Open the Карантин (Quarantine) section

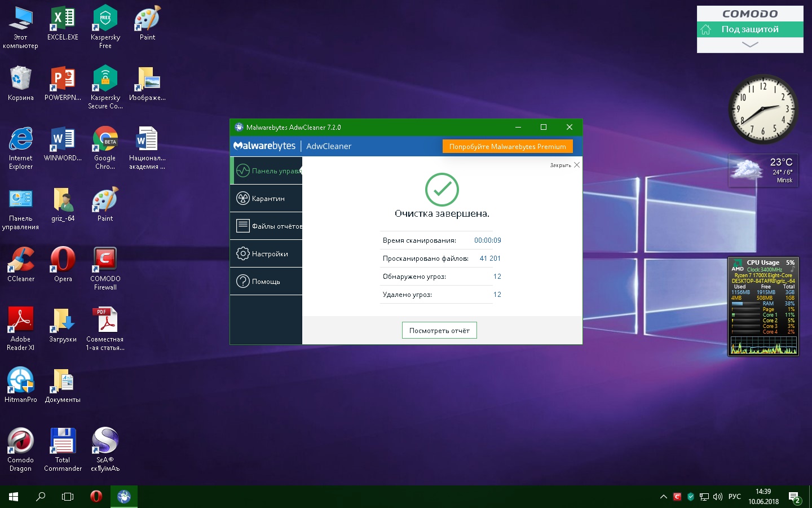[x=266, y=199]
